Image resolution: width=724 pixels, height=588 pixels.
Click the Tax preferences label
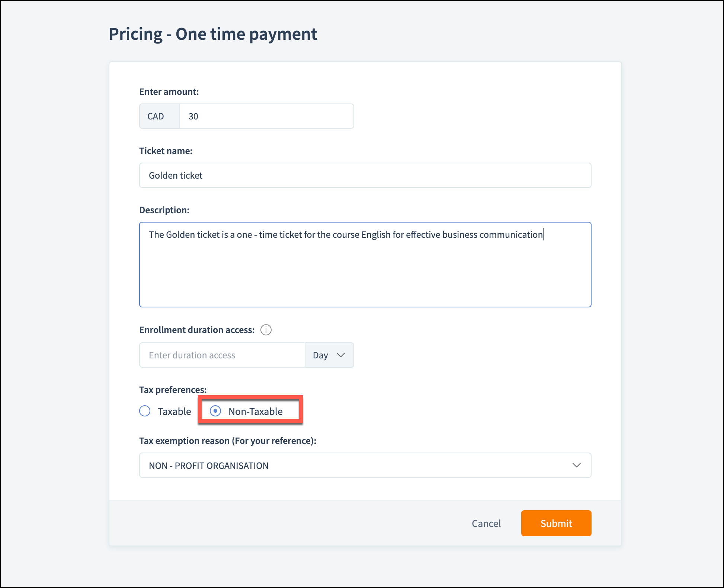click(x=173, y=390)
